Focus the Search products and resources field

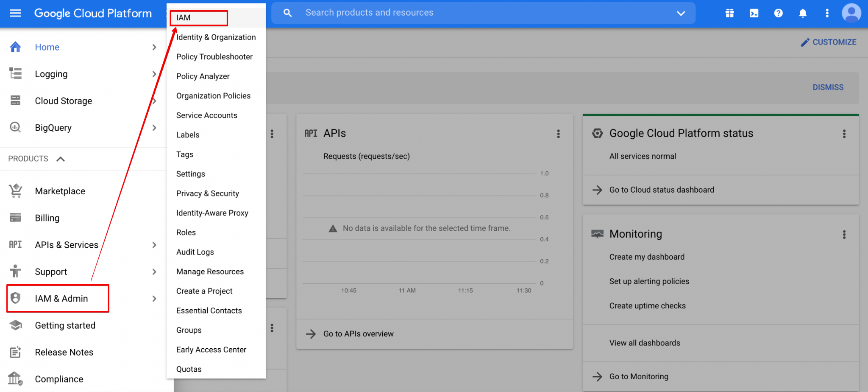(x=483, y=13)
